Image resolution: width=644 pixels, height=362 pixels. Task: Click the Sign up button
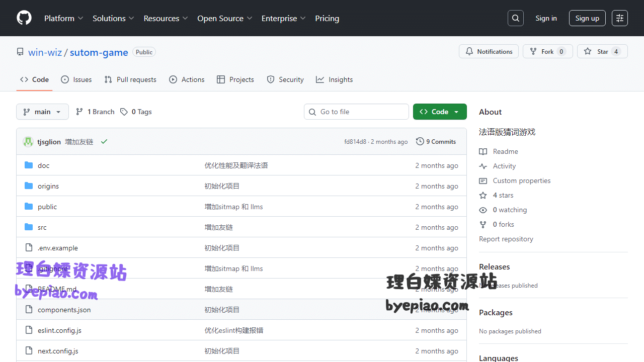pos(587,18)
